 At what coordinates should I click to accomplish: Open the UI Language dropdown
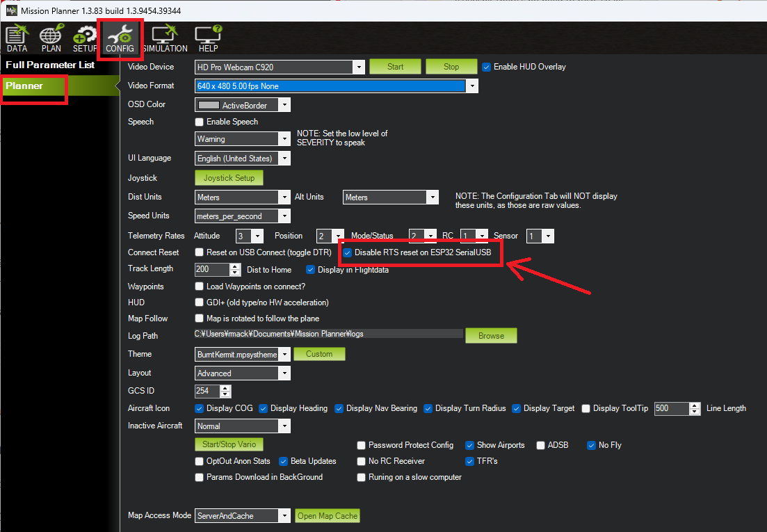tap(284, 159)
